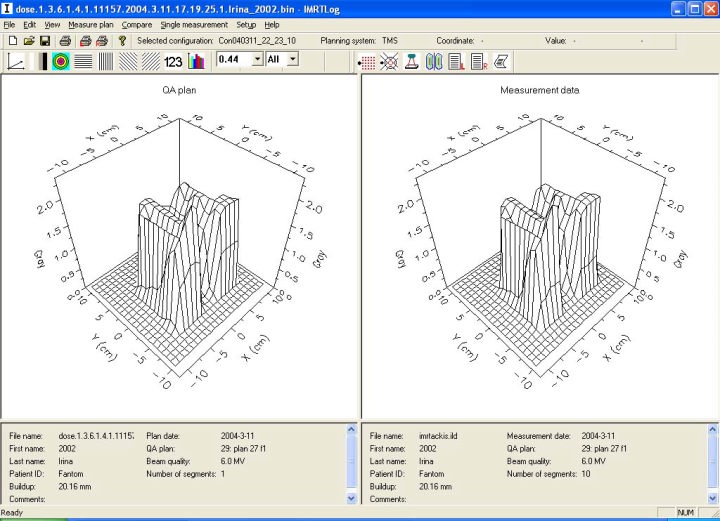Click the 'Number of segments: 10' value
720x521 pixels.
click(x=586, y=474)
